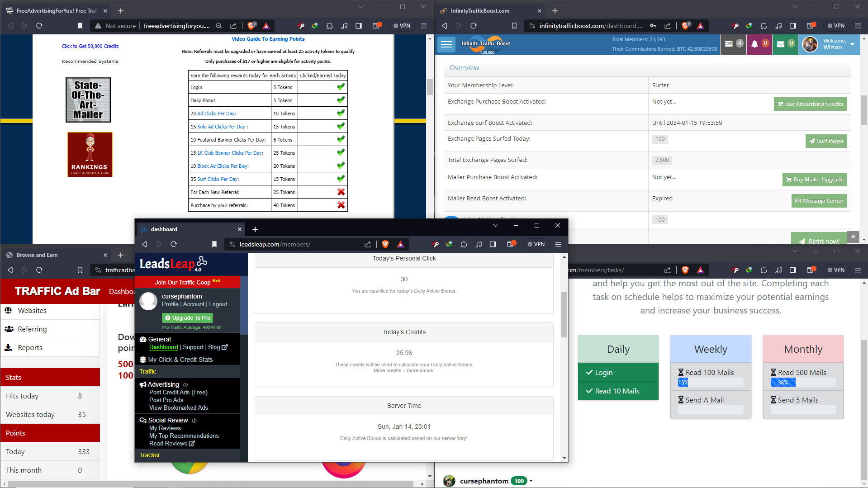This screenshot has width=868, height=488.
Task: Open the cursephantom user dropdown at bottom
Action: (531, 481)
